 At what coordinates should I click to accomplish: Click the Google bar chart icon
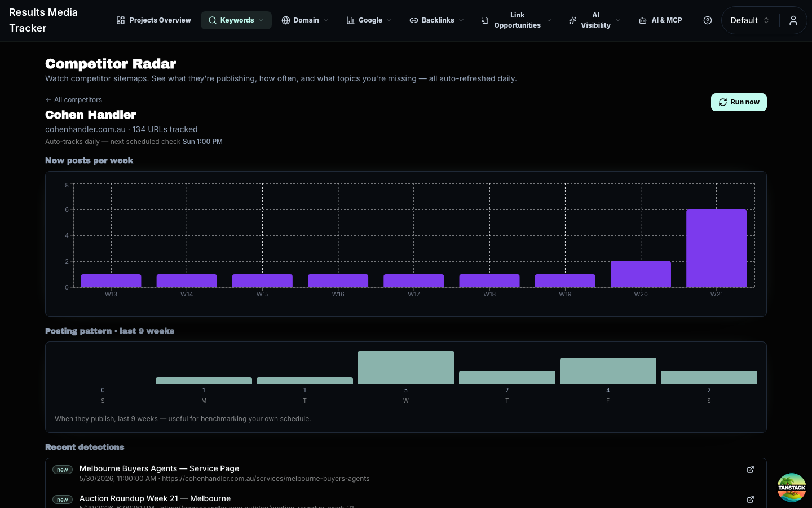click(x=351, y=20)
